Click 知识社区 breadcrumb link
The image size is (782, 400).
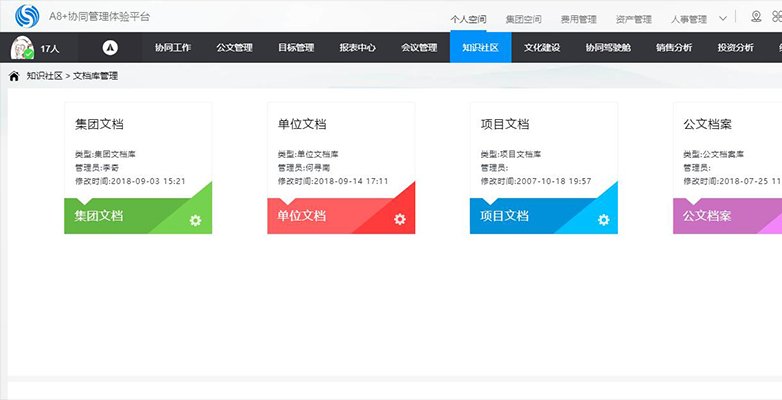coord(44,76)
